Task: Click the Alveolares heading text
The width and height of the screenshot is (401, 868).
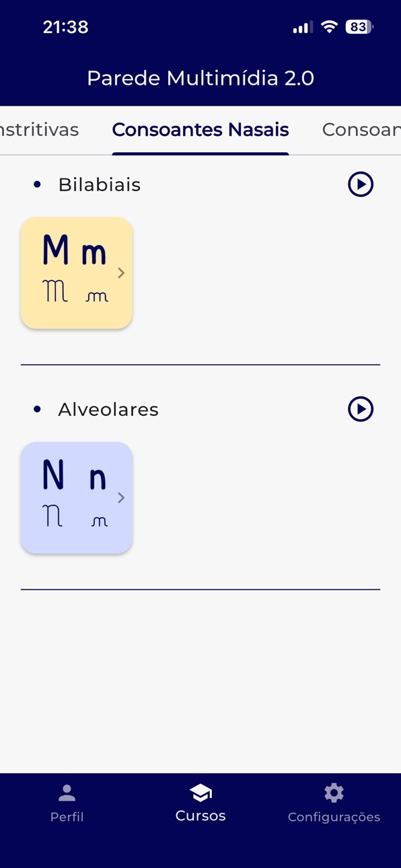Action: click(x=108, y=409)
